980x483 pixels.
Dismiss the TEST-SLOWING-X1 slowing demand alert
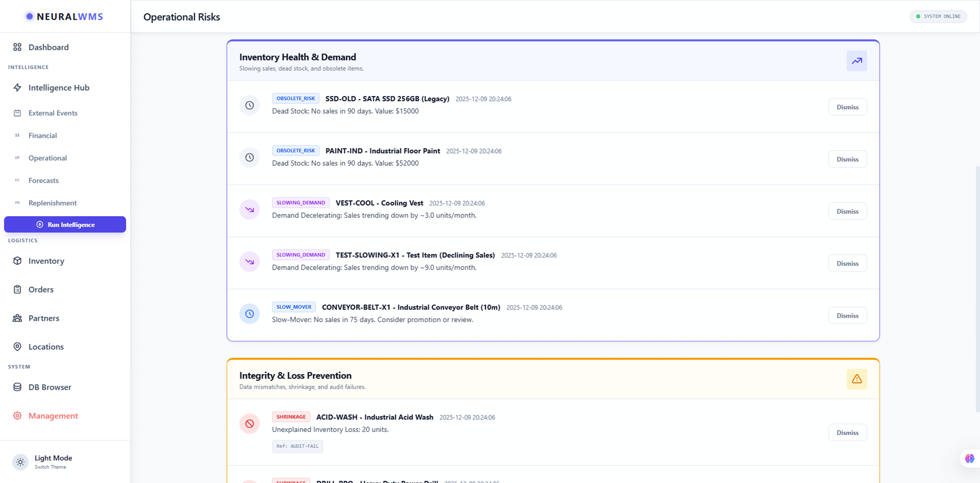coord(847,264)
